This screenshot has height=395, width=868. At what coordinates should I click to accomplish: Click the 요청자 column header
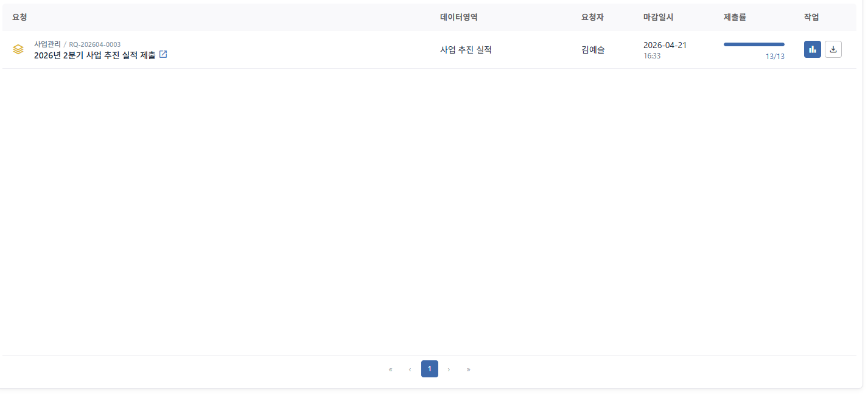(x=592, y=17)
